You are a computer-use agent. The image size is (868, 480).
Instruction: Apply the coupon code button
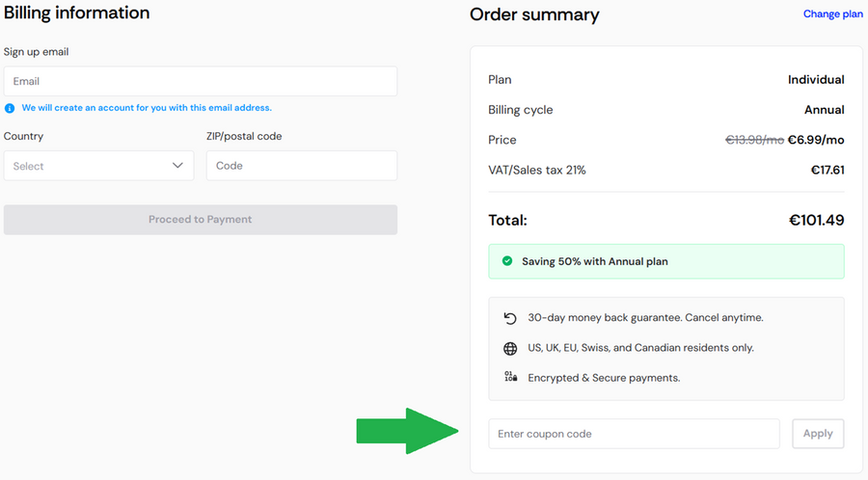[818, 434]
